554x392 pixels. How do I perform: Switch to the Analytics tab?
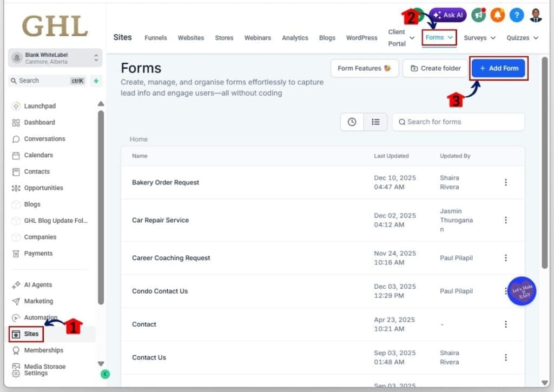(295, 38)
